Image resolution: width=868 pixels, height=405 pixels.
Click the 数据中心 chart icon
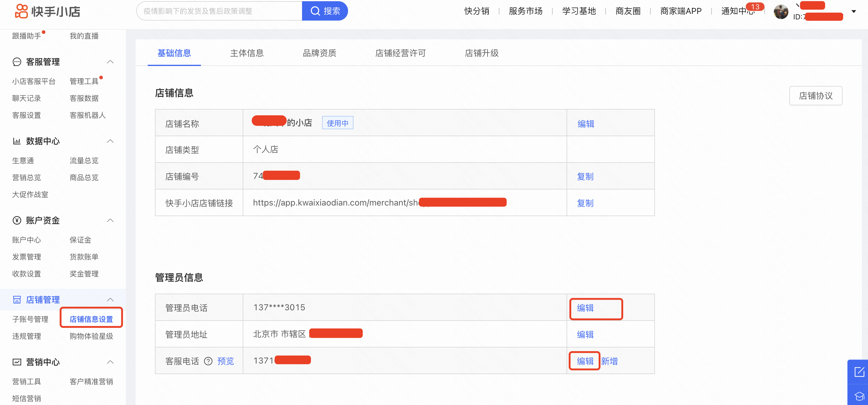tap(17, 141)
